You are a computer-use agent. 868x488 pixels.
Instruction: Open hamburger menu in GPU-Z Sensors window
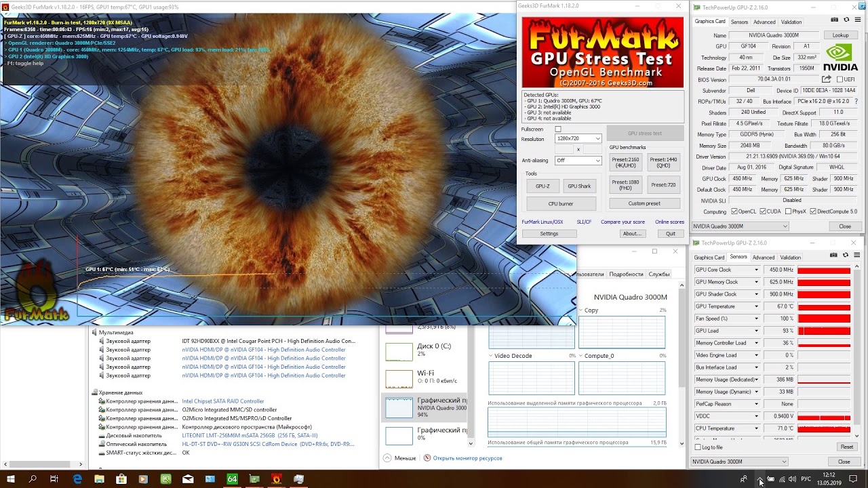(x=856, y=255)
